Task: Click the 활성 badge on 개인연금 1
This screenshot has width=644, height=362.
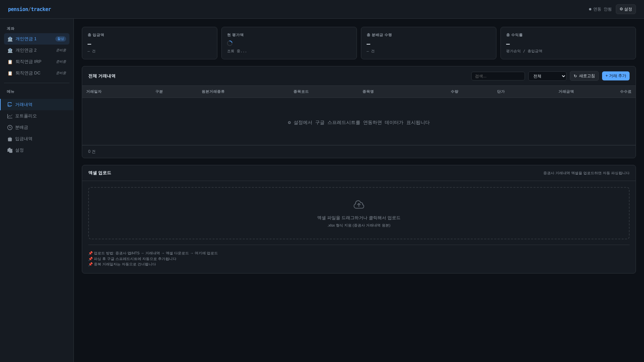Action: [x=61, y=39]
